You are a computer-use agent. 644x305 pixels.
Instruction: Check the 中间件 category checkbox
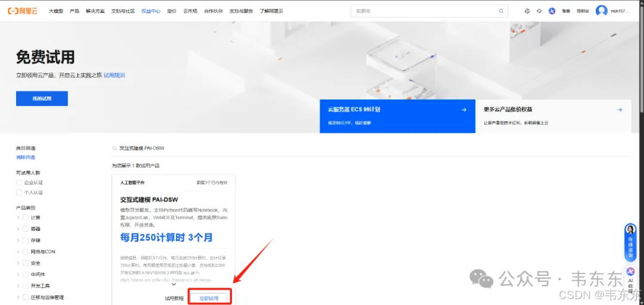(x=26, y=274)
